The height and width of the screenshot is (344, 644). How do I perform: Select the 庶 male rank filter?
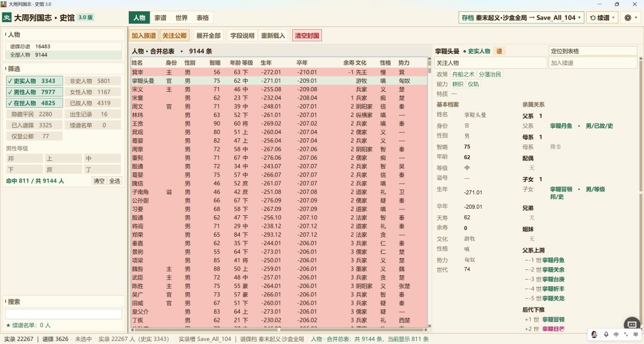pos(63,169)
